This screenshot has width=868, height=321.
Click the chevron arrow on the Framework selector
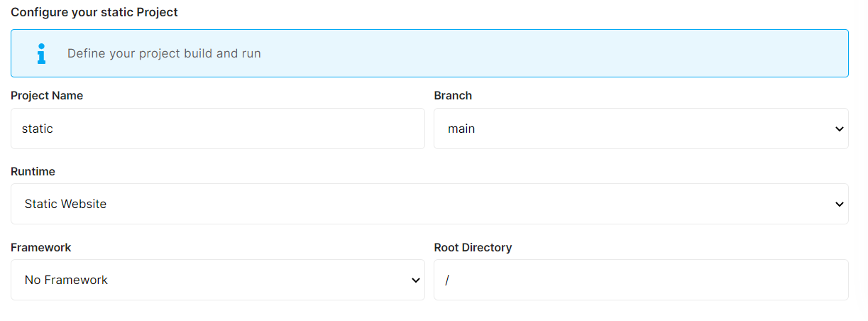(x=416, y=281)
